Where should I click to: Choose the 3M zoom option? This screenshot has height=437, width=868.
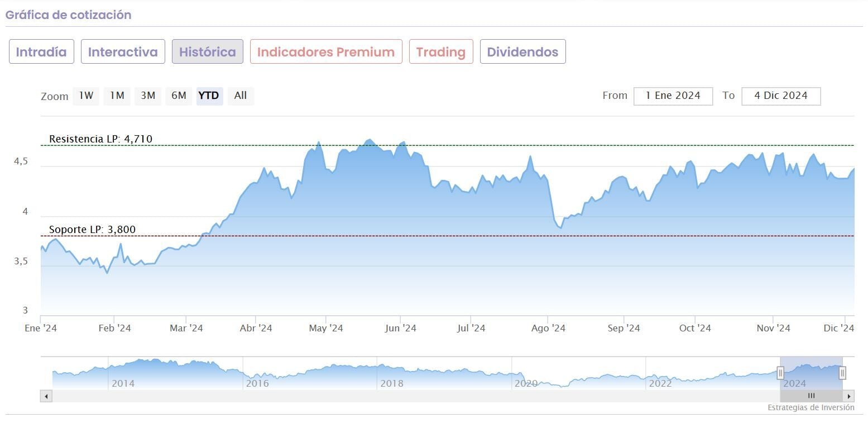click(148, 96)
